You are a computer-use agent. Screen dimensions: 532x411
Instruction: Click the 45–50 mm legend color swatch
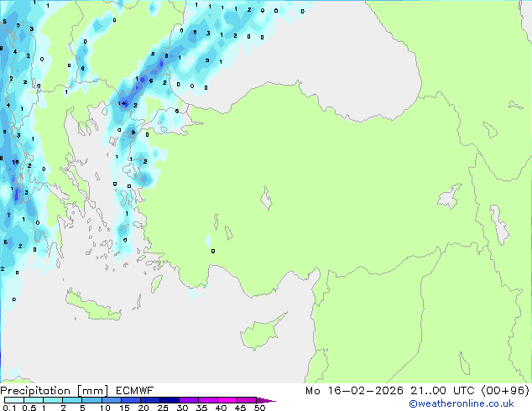pyautogui.click(x=247, y=400)
